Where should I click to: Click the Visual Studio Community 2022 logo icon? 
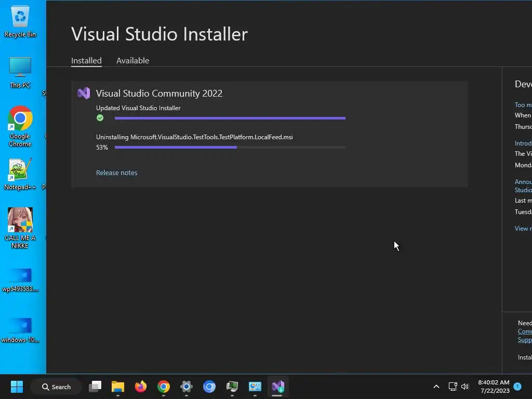(x=84, y=93)
